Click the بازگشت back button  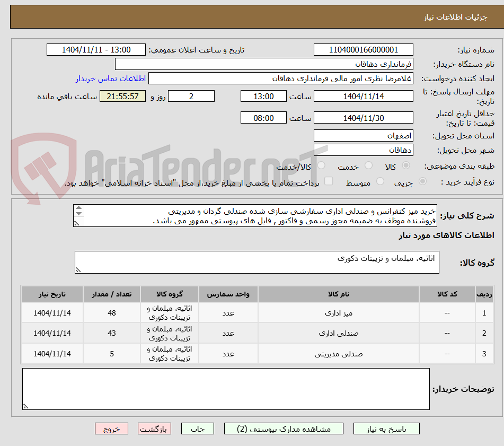click(154, 428)
